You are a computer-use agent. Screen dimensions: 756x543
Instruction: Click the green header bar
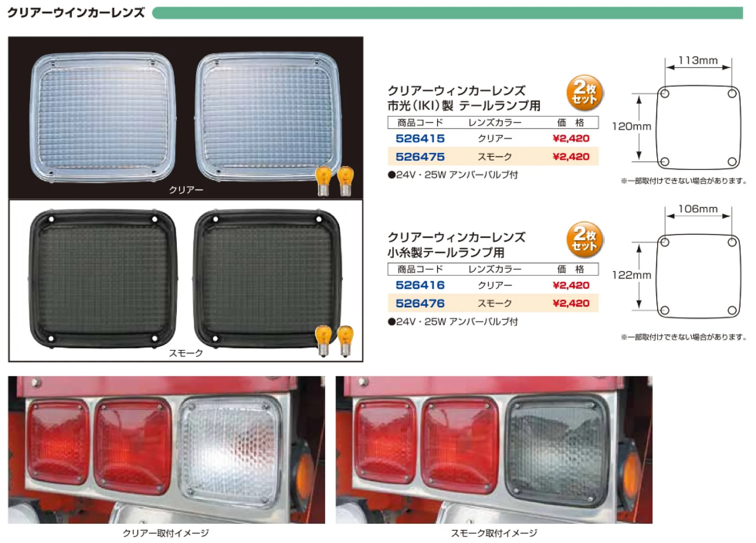447,13
